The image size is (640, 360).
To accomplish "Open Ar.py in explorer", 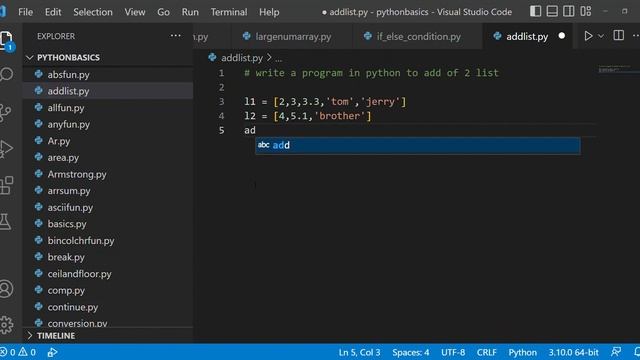I will pos(108,141).
